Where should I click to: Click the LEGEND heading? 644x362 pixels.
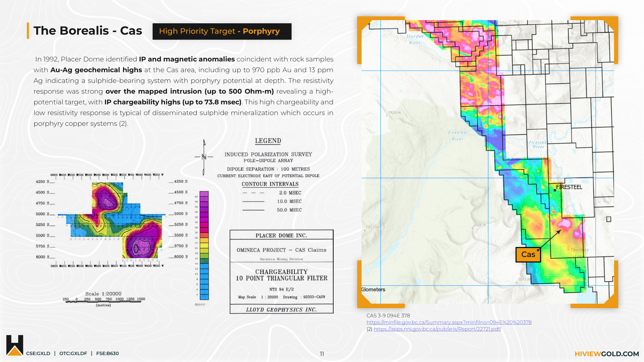[x=268, y=141]
